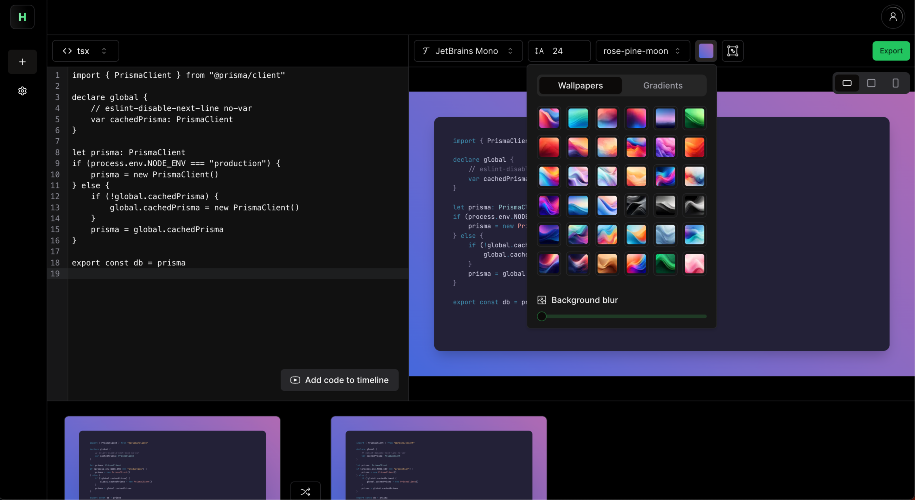The image size is (915, 500).
Task: Click the Background blur slider track
Action: coord(622,316)
